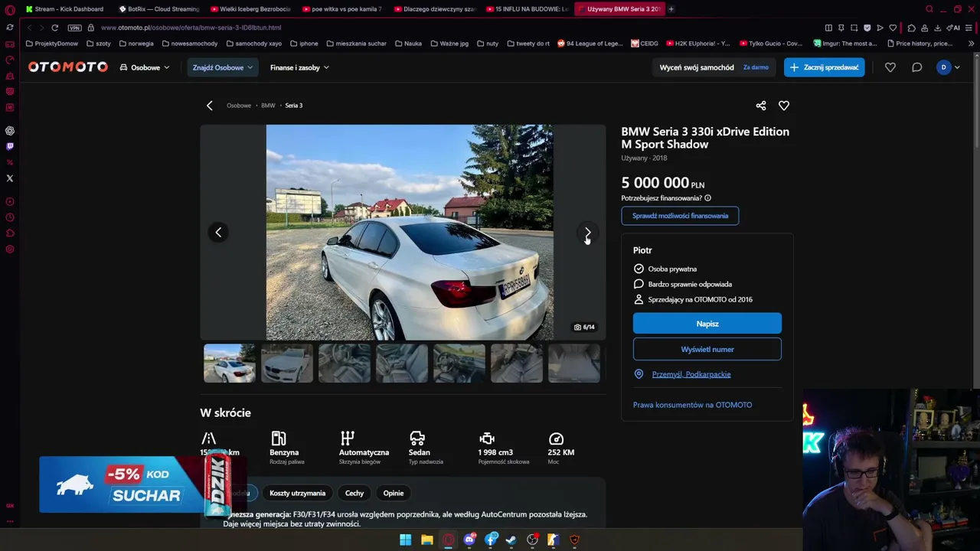Image resolution: width=980 pixels, height=551 pixels.
Task: Click the Napisz button
Action: [707, 324]
